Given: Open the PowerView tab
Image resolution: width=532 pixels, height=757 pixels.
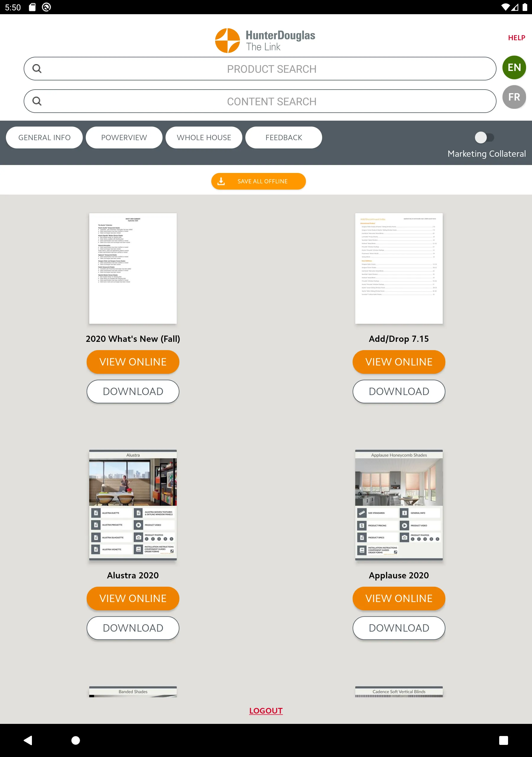Looking at the screenshot, I should [124, 138].
